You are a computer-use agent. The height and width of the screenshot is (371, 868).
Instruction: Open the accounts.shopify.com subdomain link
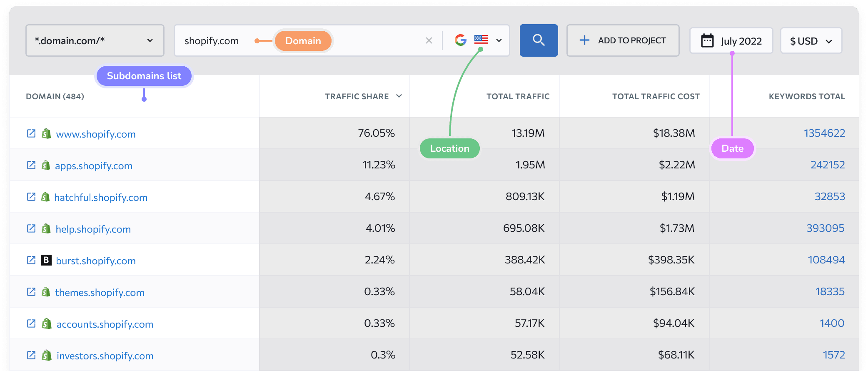[x=105, y=324]
